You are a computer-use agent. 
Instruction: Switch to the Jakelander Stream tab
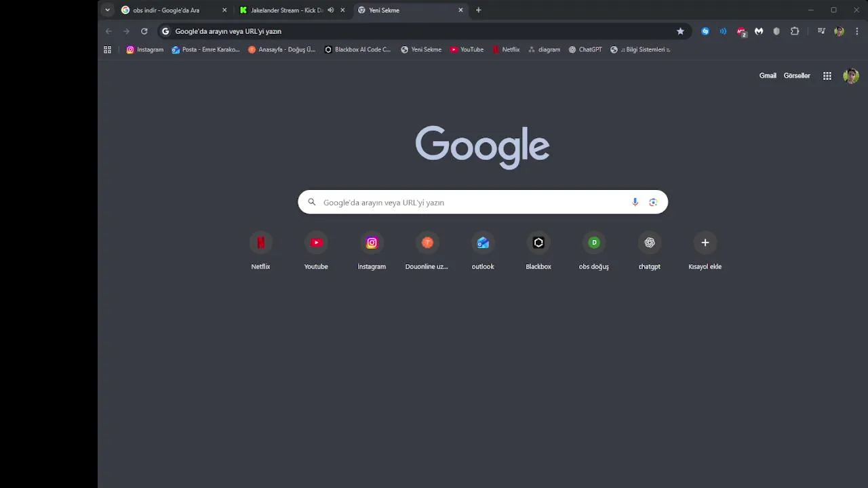pyautogui.click(x=293, y=10)
